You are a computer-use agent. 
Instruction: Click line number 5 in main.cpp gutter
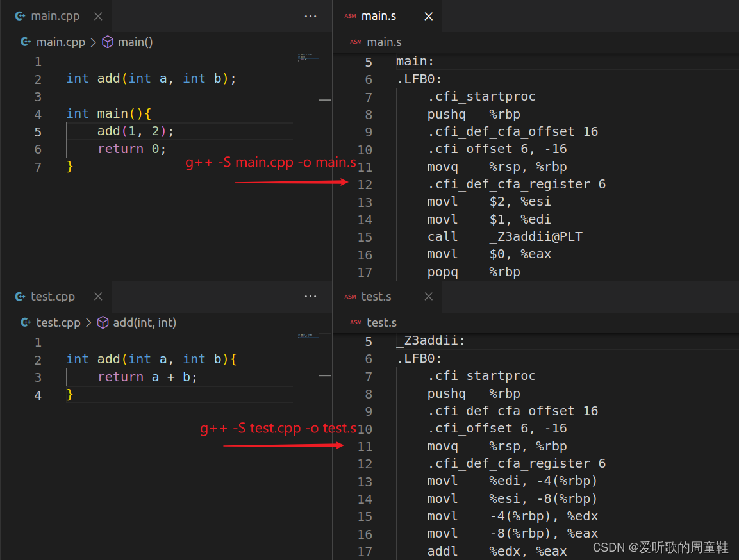38,132
